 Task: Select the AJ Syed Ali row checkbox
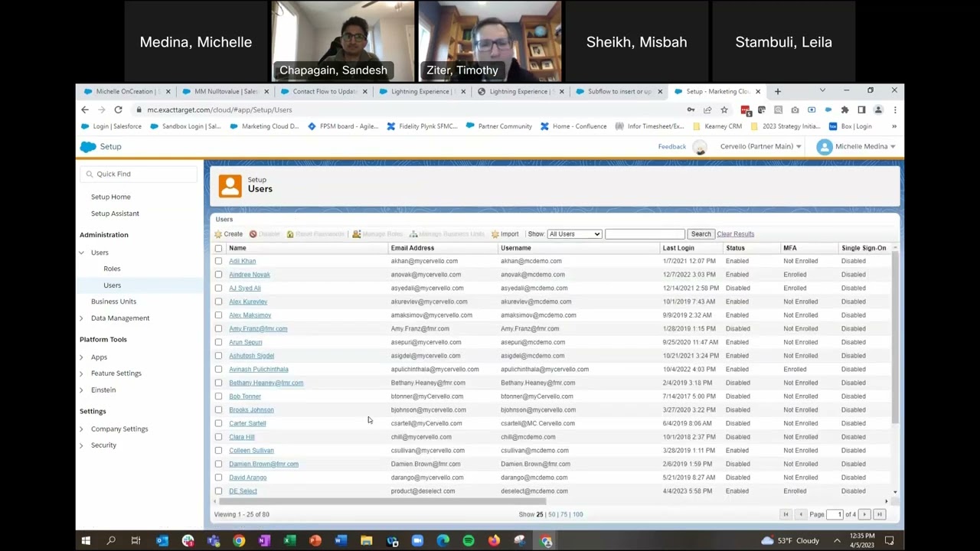point(218,288)
